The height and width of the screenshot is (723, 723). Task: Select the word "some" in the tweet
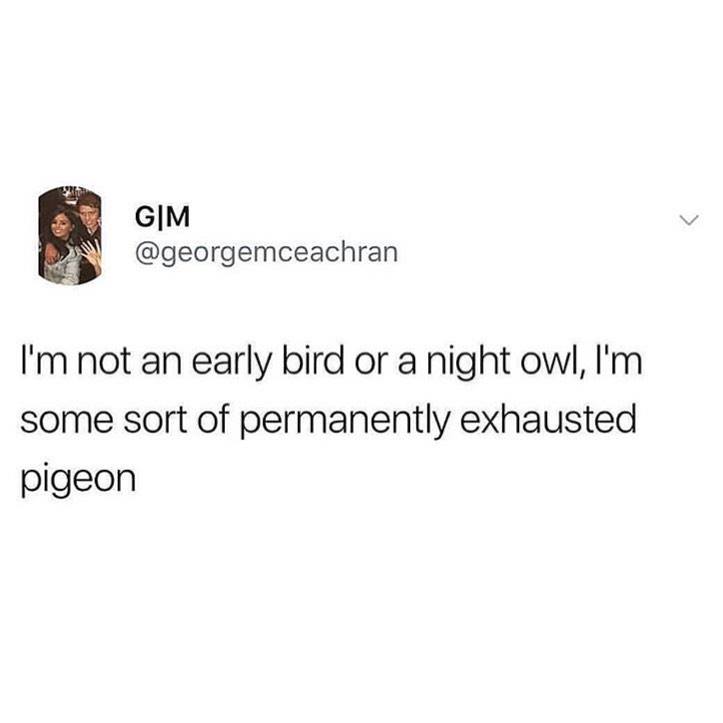click(x=66, y=422)
